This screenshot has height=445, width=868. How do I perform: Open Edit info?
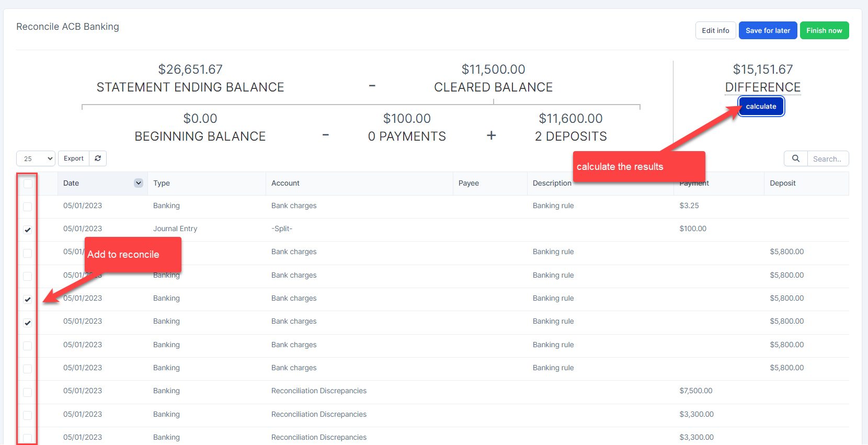[x=715, y=30]
